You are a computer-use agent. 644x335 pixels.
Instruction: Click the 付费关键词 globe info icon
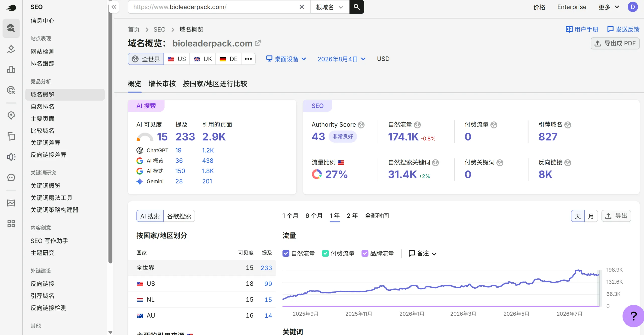tap(500, 163)
